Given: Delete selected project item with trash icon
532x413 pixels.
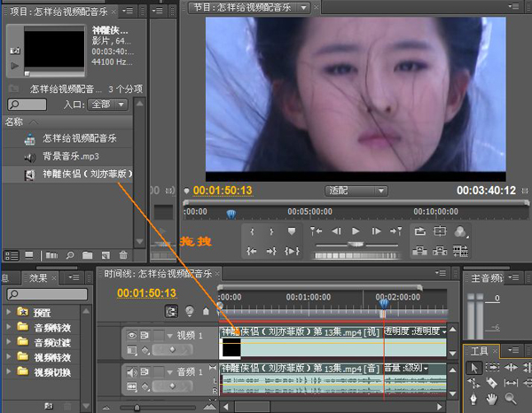Looking at the screenshot, I should [123, 255].
